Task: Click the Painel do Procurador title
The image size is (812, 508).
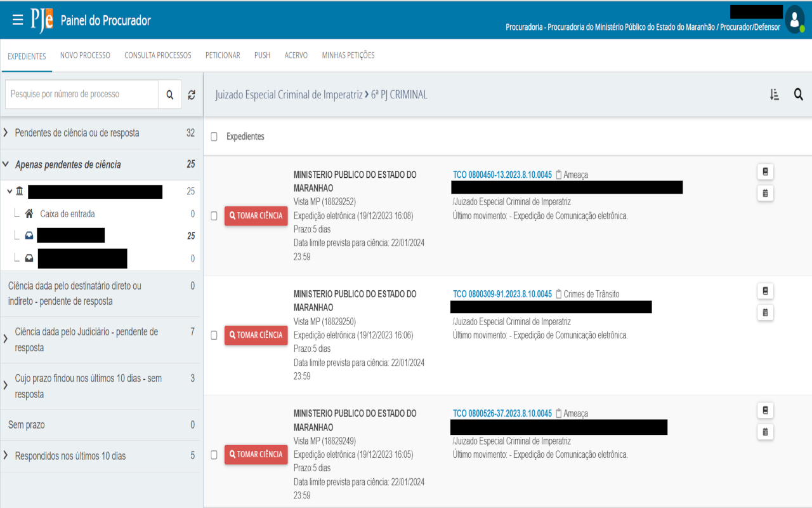Action: pos(106,20)
